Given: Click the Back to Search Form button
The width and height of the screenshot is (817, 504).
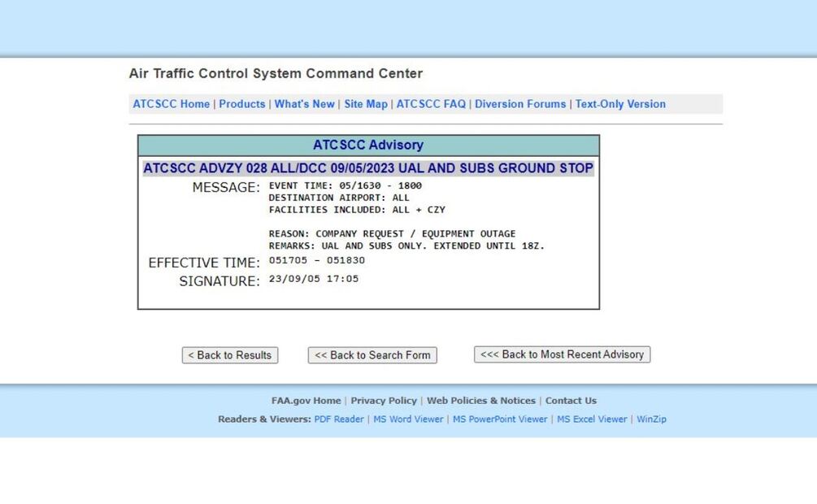Looking at the screenshot, I should (372, 355).
